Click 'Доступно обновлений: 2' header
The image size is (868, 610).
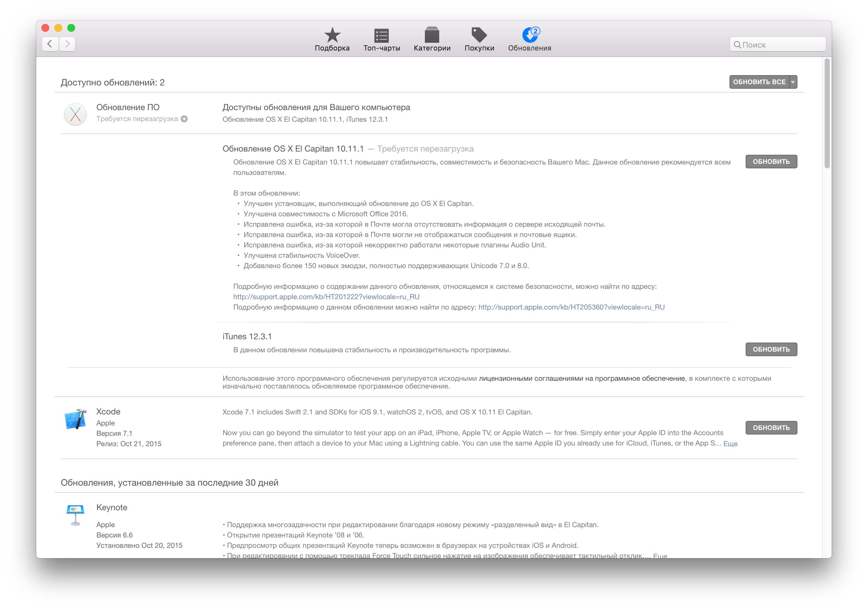(x=113, y=82)
